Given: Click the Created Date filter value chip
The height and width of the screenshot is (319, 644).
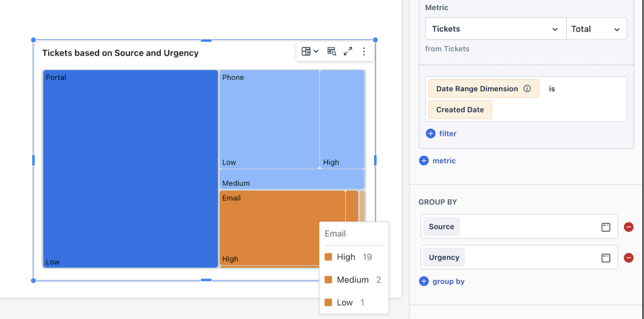Looking at the screenshot, I should [460, 110].
